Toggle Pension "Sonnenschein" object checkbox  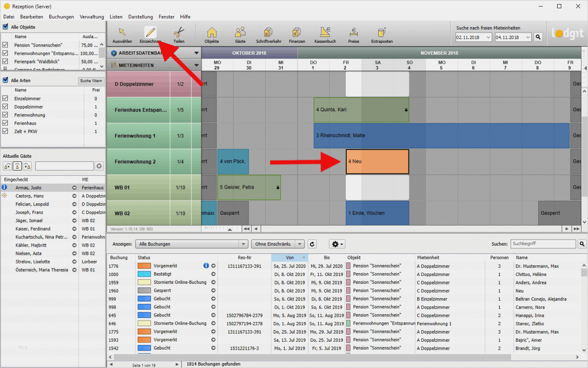(6, 45)
